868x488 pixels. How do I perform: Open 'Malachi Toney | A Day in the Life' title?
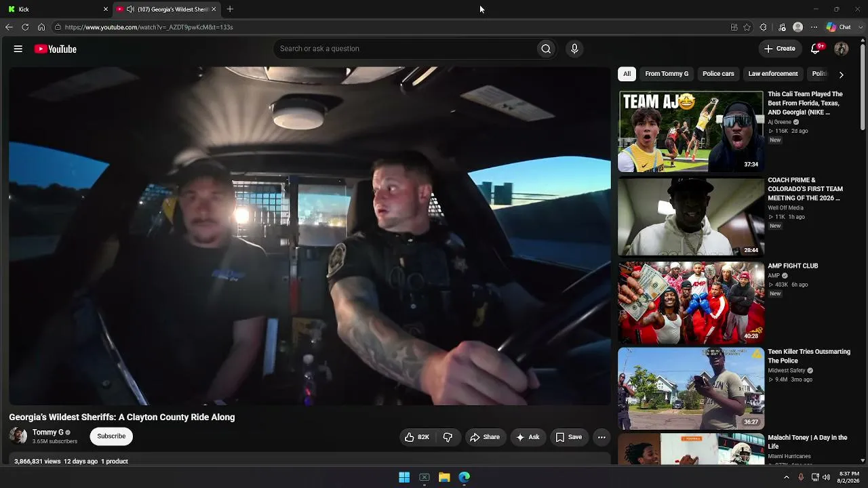click(808, 442)
